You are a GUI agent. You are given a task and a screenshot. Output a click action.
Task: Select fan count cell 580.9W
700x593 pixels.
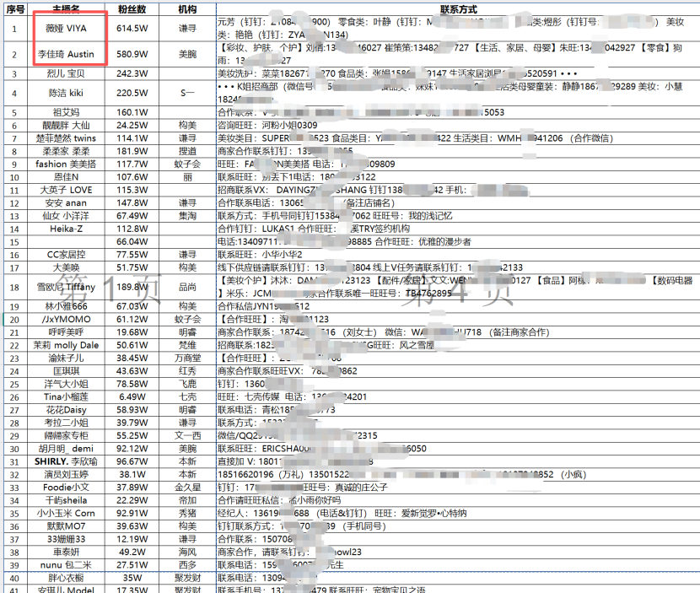click(132, 55)
